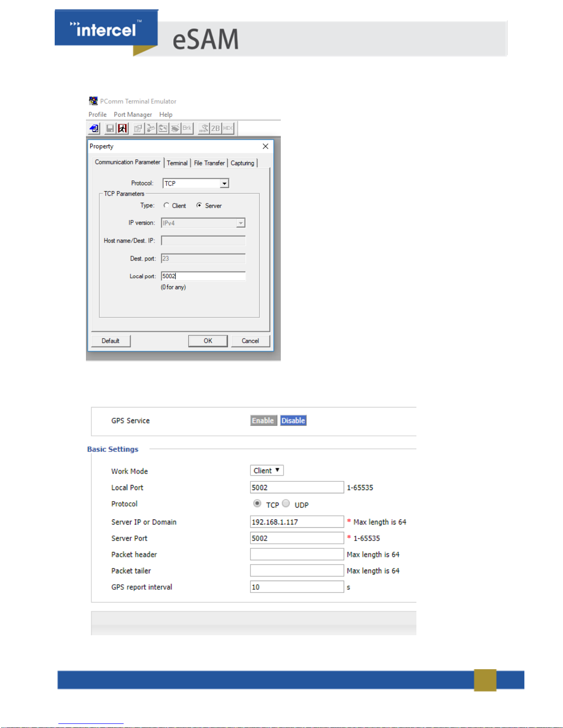Choose UDP protocol radio button

(286, 503)
